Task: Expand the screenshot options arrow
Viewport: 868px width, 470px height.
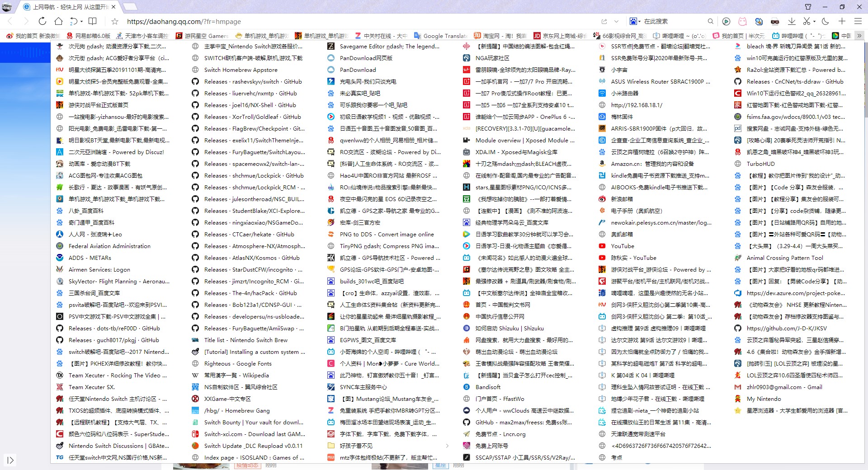Action: [814, 21]
